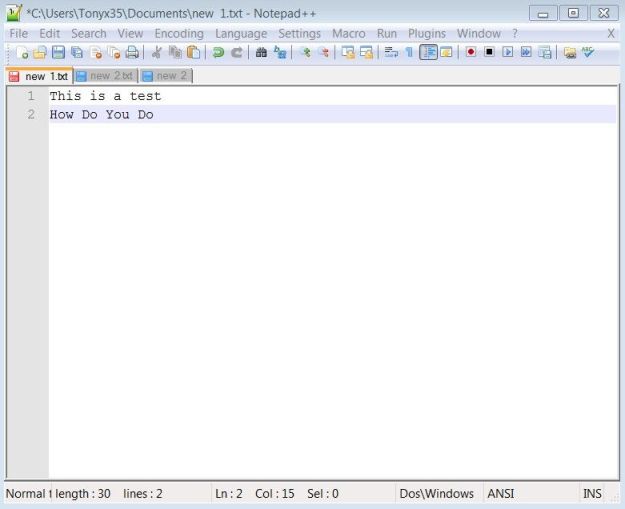The height and width of the screenshot is (509, 625).
Task: Open the Encoding menu
Action: (179, 33)
